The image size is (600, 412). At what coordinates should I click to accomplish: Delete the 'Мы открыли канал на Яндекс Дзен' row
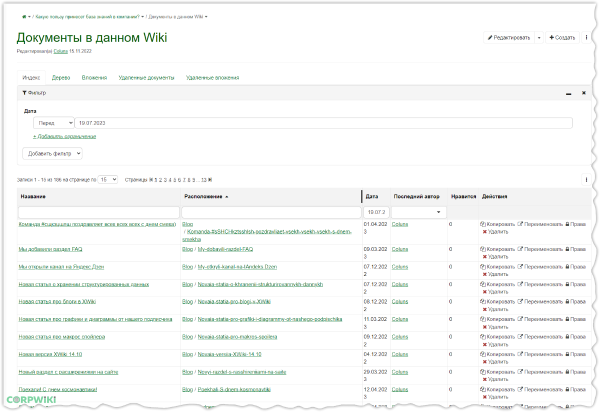coord(495,274)
